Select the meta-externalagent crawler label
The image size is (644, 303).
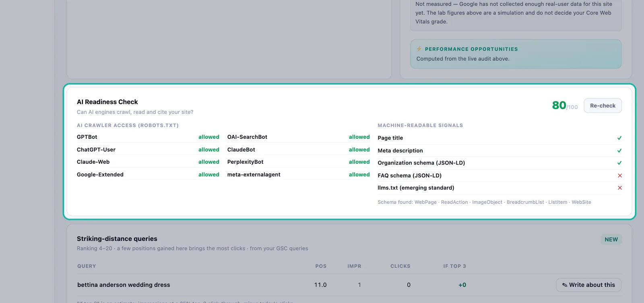point(254,175)
